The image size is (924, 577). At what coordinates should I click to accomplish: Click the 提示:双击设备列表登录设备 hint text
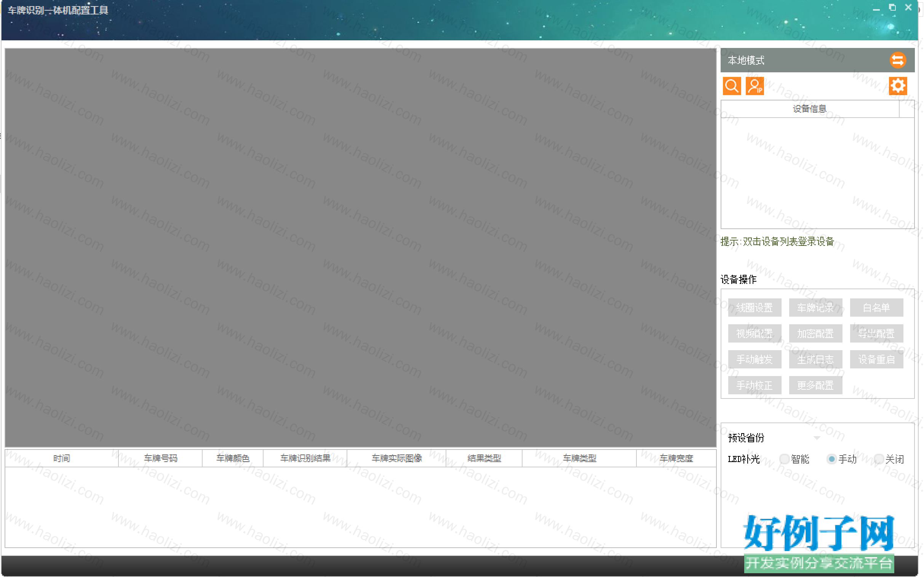point(777,242)
